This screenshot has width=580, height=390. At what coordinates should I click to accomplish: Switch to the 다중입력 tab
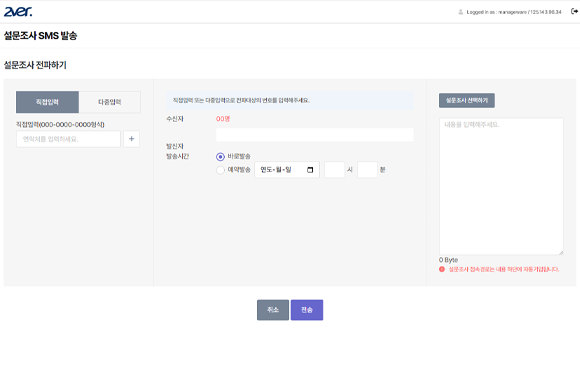coord(109,102)
